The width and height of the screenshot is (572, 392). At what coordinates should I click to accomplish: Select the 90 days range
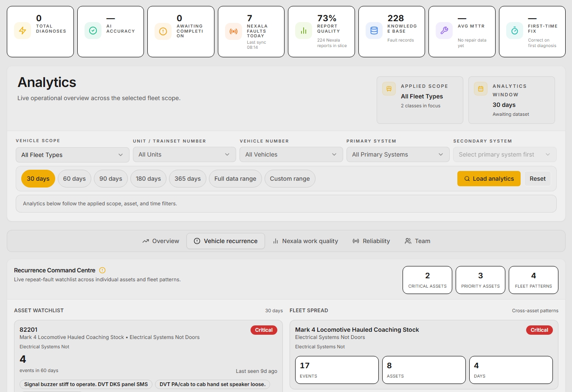click(111, 179)
